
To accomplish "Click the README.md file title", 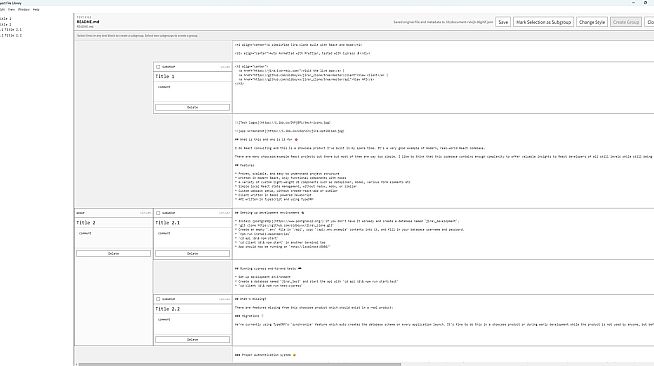I will (88, 22).
